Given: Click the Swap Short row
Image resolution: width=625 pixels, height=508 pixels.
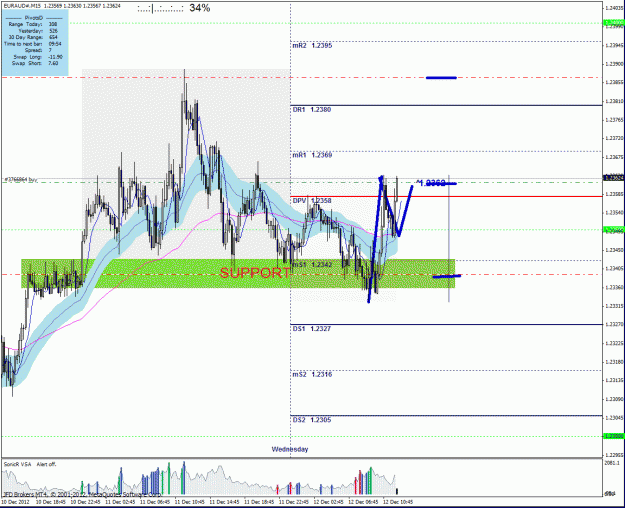Looking at the screenshot, I should (x=35, y=63).
